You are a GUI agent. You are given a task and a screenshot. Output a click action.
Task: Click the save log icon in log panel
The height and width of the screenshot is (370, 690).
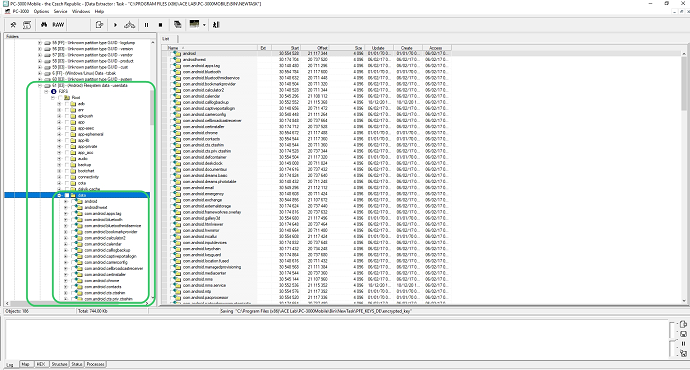[683, 334]
